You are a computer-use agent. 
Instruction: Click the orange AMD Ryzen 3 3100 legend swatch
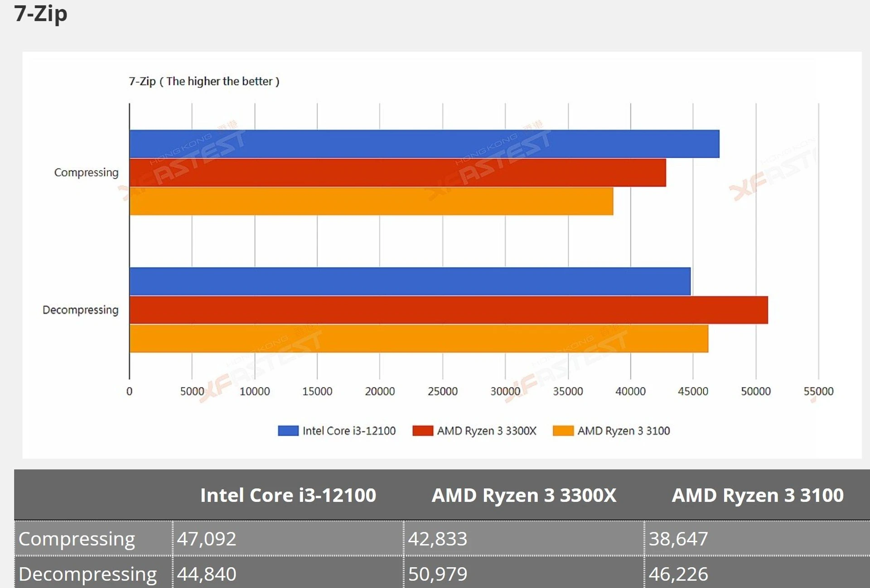click(563, 430)
